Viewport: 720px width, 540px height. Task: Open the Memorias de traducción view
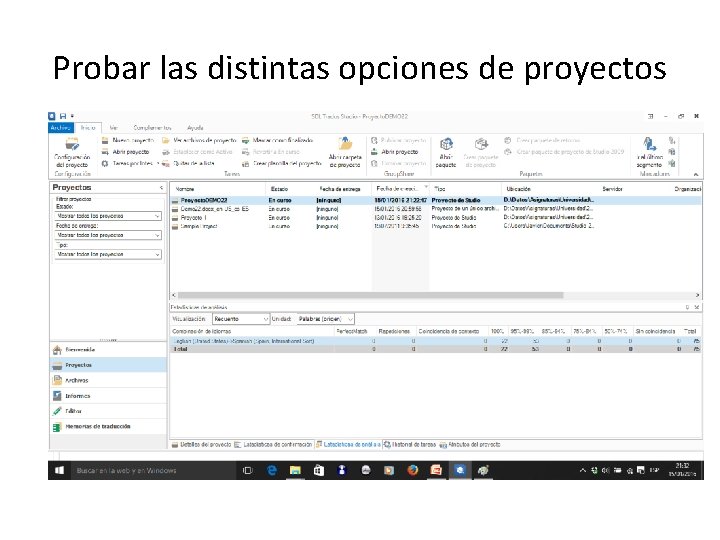pyautogui.click(x=108, y=427)
